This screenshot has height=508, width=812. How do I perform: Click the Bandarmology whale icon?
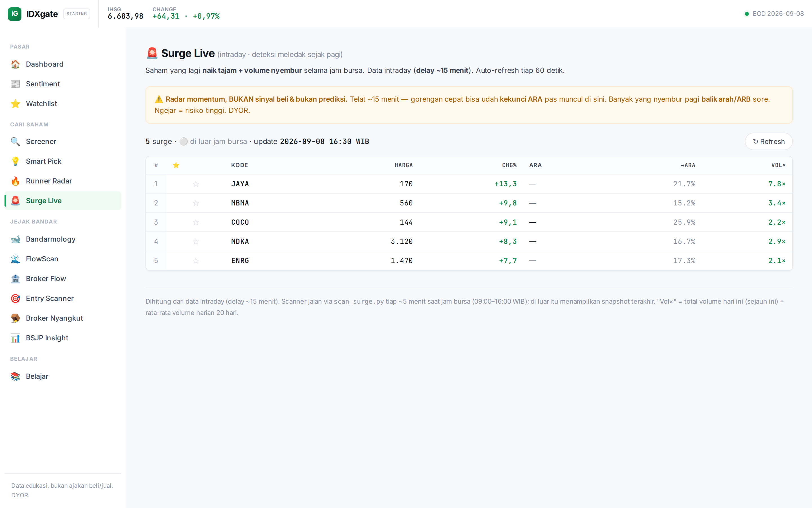(16, 239)
